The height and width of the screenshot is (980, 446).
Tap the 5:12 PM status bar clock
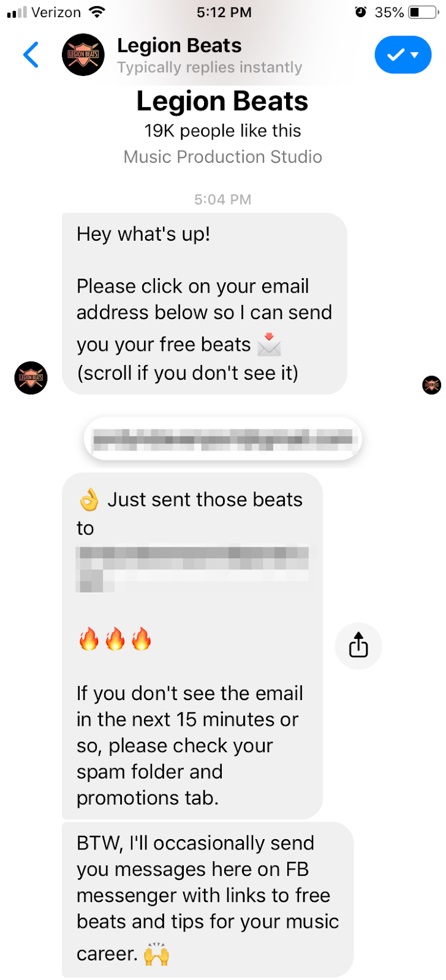pyautogui.click(x=224, y=12)
